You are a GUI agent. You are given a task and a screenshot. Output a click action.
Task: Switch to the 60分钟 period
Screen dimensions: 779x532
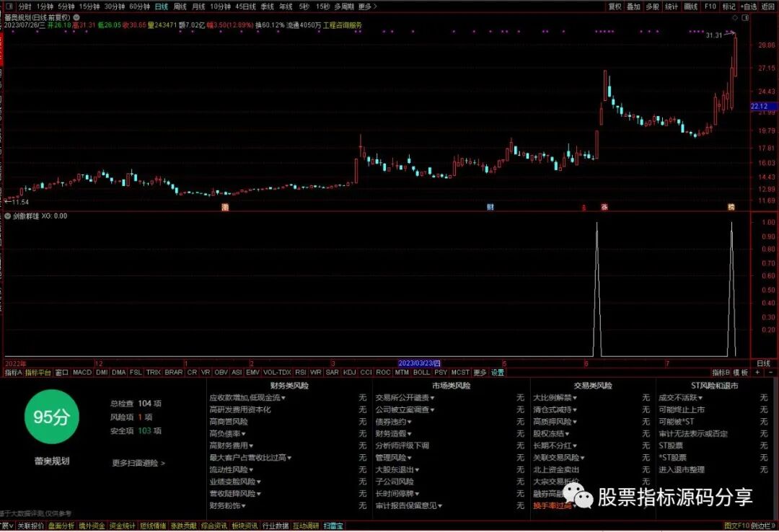[x=140, y=6]
